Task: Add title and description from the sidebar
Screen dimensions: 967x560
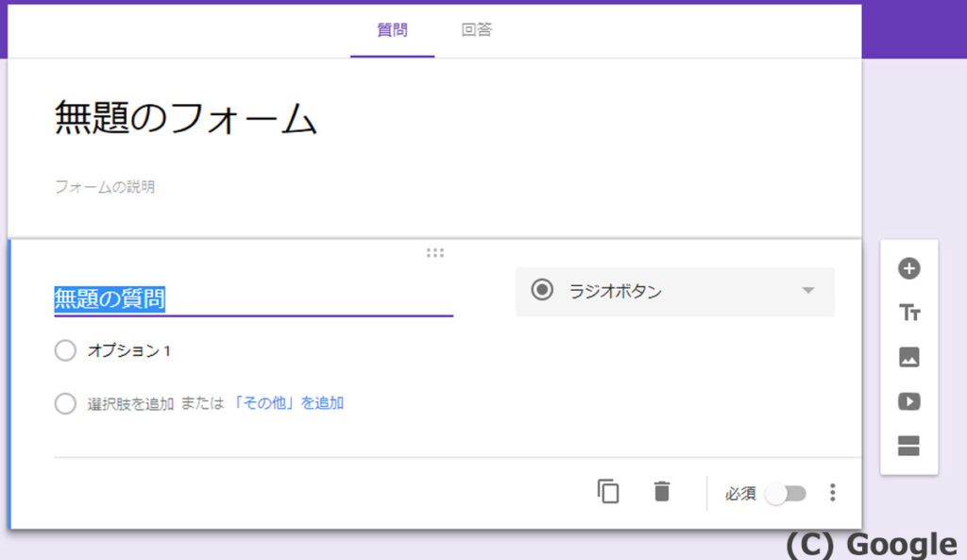Action: [x=909, y=313]
